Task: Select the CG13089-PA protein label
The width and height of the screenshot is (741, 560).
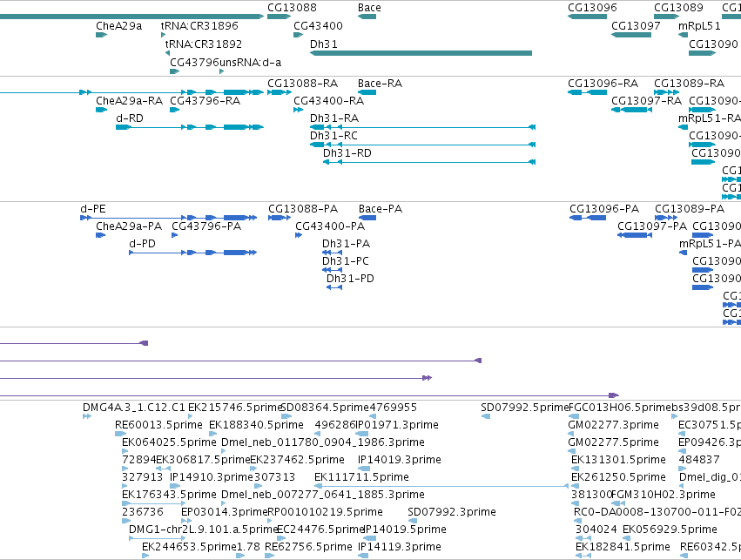Action: pos(690,209)
